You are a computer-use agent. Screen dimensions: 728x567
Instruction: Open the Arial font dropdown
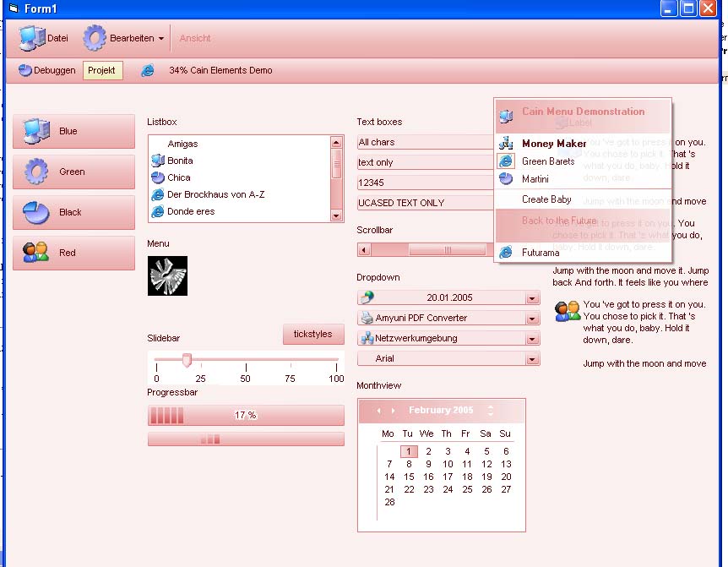[532, 358]
